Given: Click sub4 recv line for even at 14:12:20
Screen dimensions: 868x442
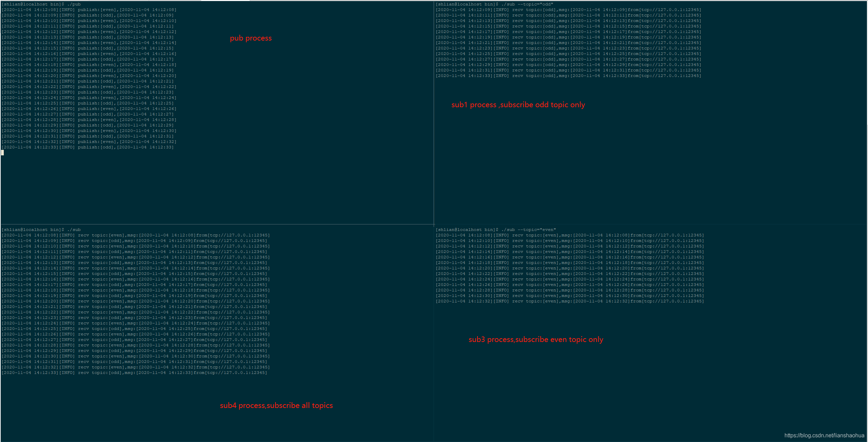Looking at the screenshot, I should tap(136, 301).
